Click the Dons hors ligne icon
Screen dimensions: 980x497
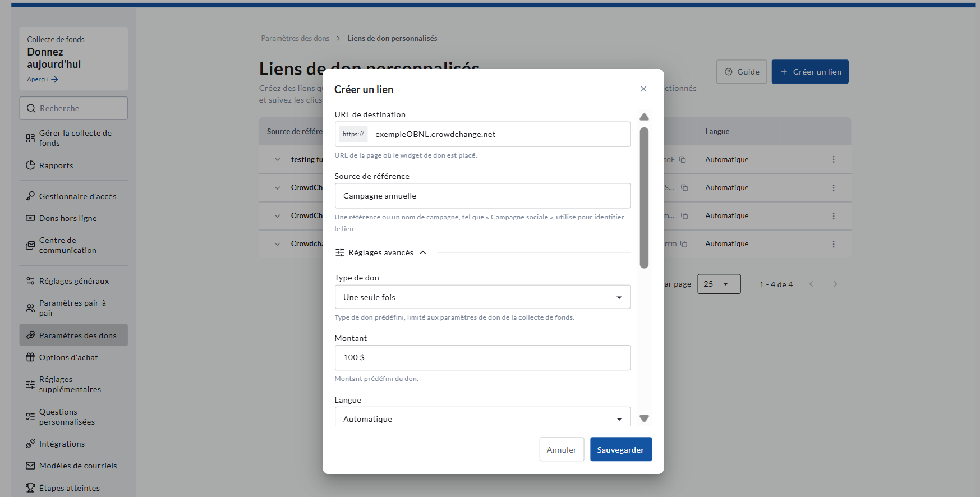(x=30, y=218)
